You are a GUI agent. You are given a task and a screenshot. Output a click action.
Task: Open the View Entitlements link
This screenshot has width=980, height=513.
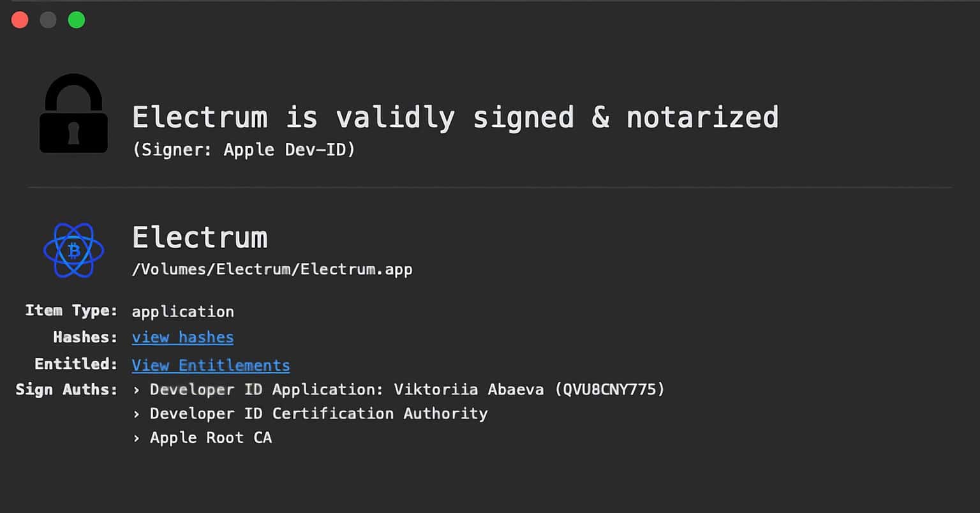click(211, 365)
